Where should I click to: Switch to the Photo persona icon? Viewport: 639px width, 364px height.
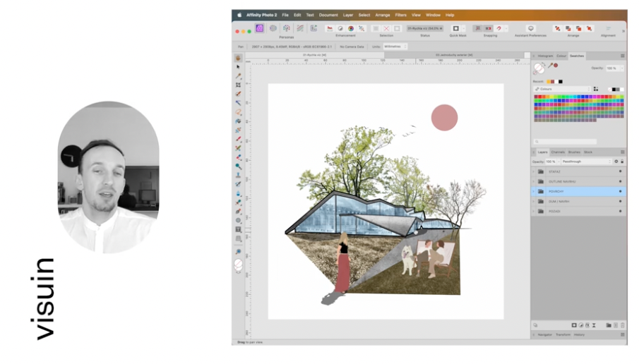pos(260,28)
